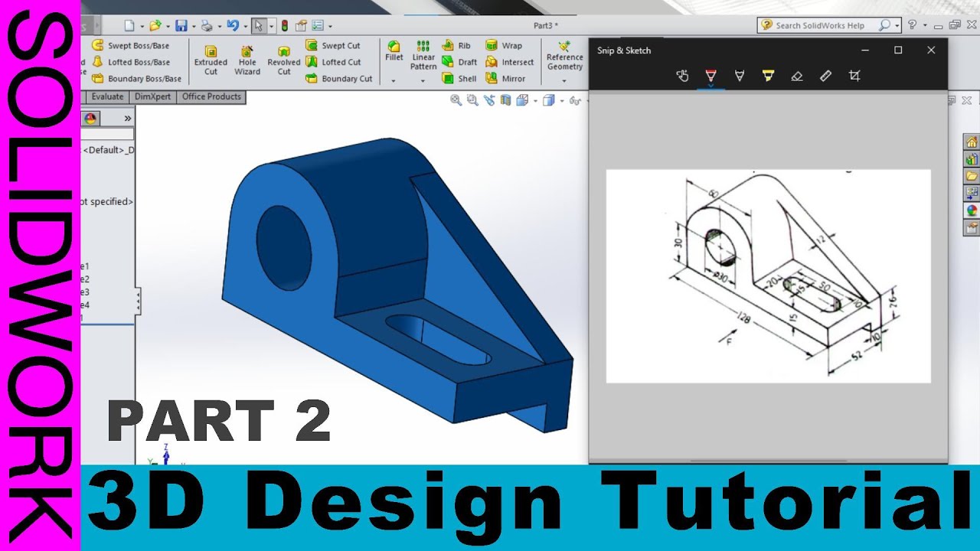Screen dimensions: 980x551
Task: Activate the Select cursor tool
Action: (x=258, y=25)
